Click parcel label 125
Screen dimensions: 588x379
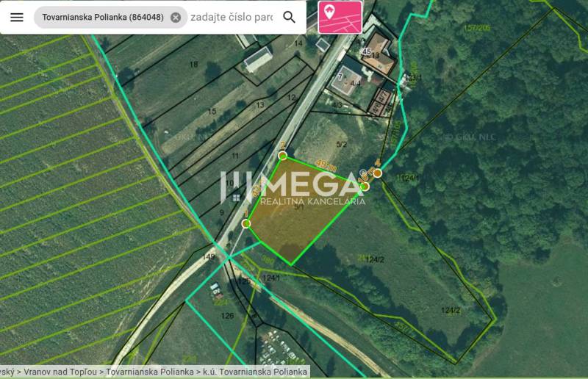[x=244, y=281]
